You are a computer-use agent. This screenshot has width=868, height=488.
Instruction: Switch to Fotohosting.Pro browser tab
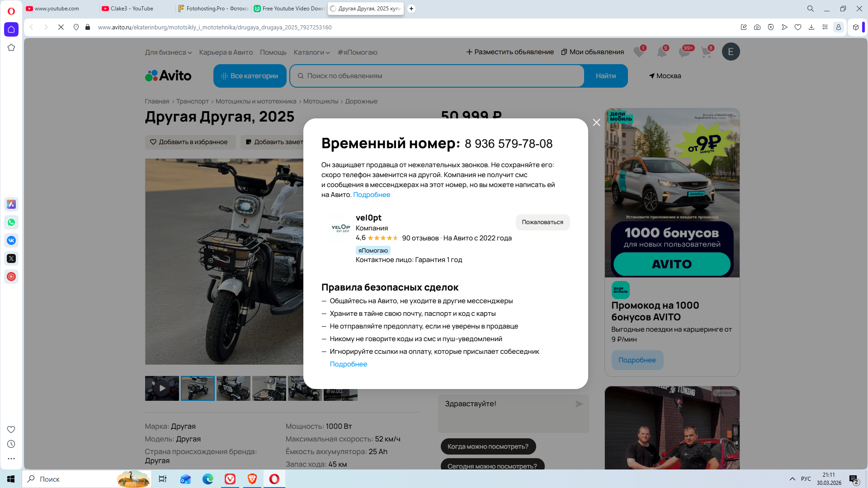click(212, 9)
